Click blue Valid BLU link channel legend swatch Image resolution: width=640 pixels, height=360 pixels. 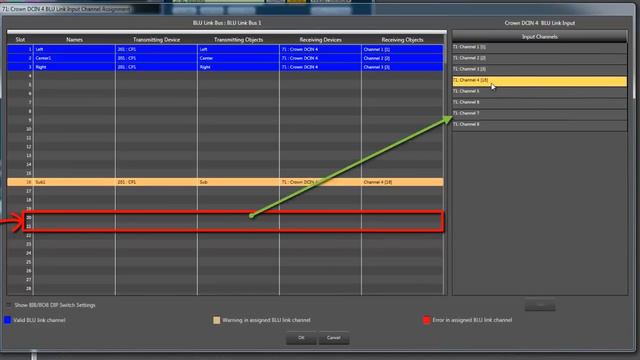click(7, 320)
